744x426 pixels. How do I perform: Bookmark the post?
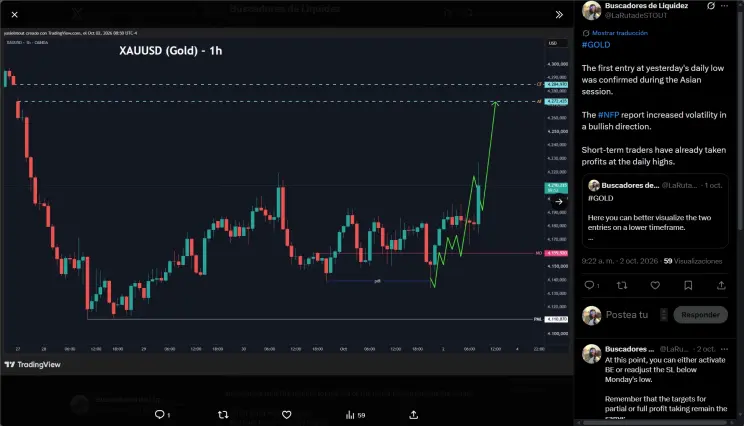pyautogui.click(x=688, y=285)
